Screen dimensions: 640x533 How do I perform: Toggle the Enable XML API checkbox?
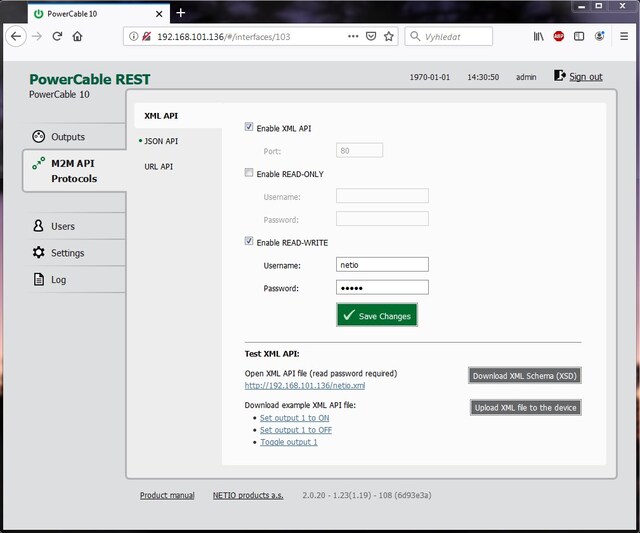[x=249, y=128]
